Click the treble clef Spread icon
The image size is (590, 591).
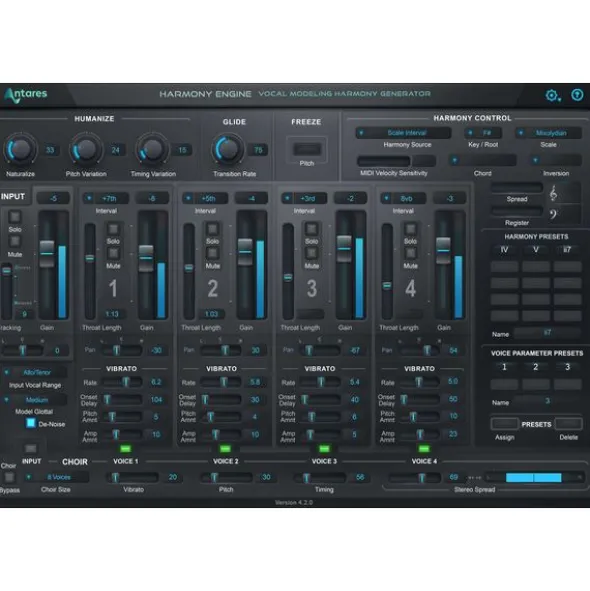(x=553, y=194)
